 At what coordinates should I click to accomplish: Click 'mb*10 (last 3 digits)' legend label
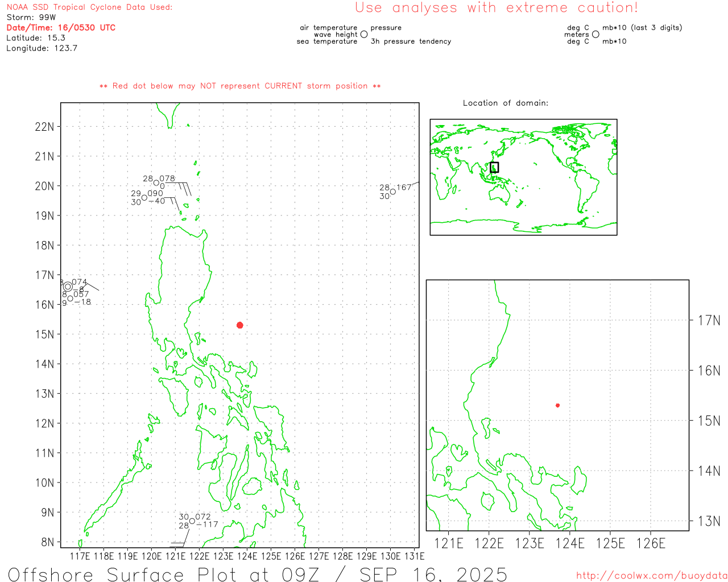coord(642,27)
